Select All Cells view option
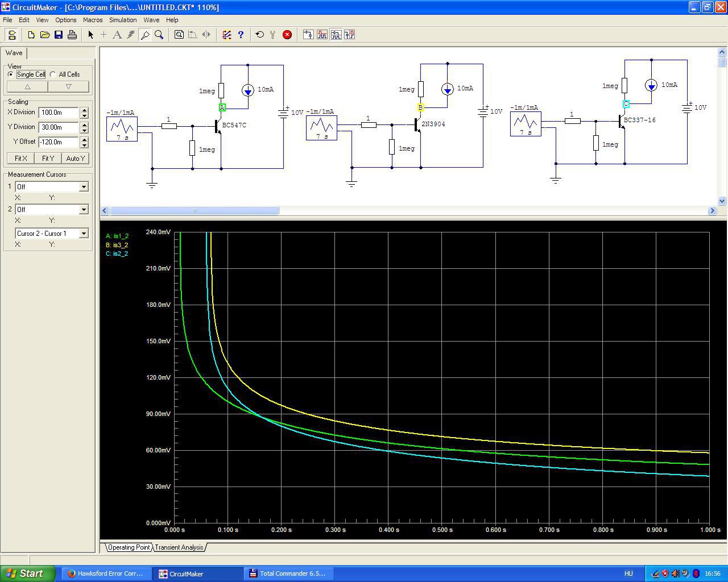This screenshot has width=728, height=582. (x=53, y=74)
